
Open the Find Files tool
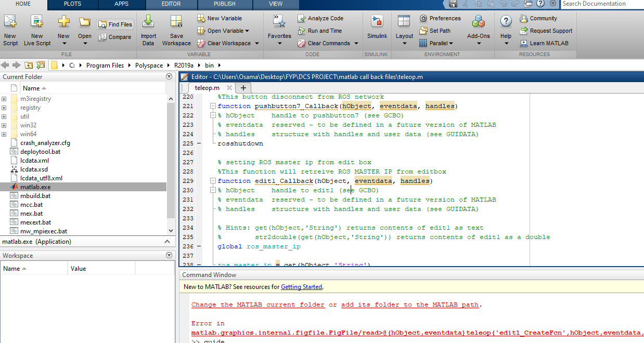[x=115, y=24]
